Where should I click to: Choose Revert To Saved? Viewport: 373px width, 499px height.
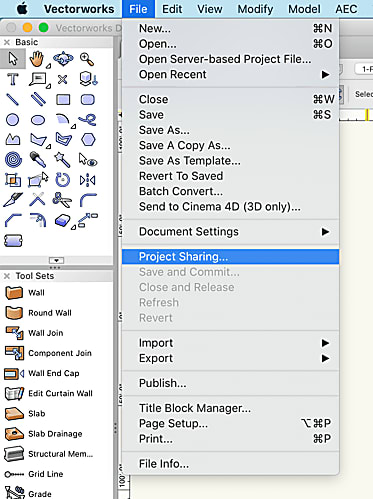(x=231, y=176)
